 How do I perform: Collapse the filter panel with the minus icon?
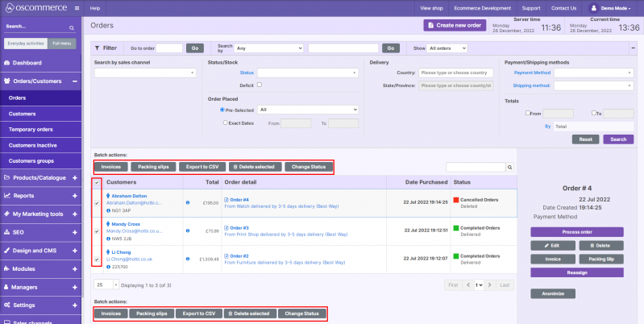pyautogui.click(x=632, y=48)
